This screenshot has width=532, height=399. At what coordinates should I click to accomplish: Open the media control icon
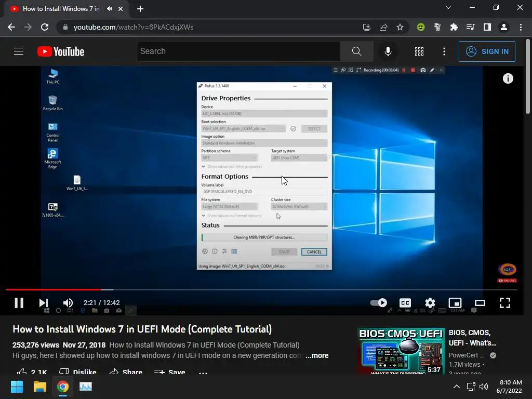pos(470,27)
